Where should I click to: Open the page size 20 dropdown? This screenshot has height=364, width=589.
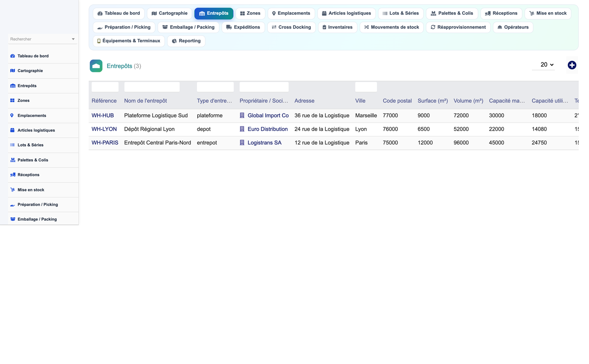(x=543, y=65)
